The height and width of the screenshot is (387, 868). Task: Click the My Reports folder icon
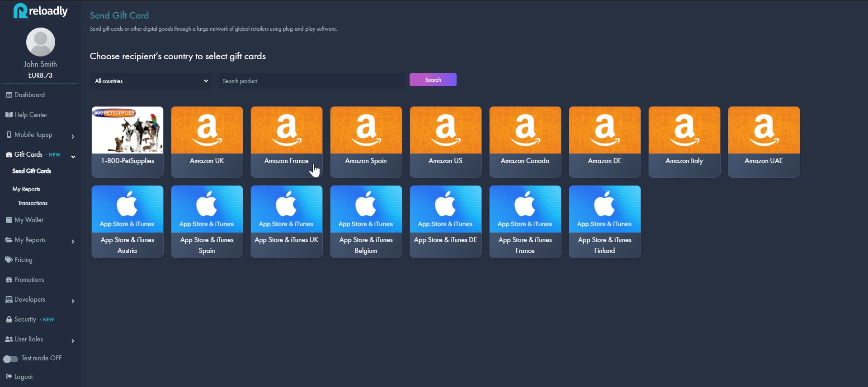click(9, 240)
